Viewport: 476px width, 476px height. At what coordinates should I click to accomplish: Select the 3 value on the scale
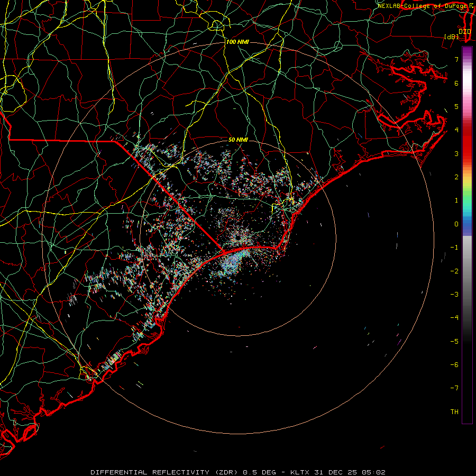(456, 153)
